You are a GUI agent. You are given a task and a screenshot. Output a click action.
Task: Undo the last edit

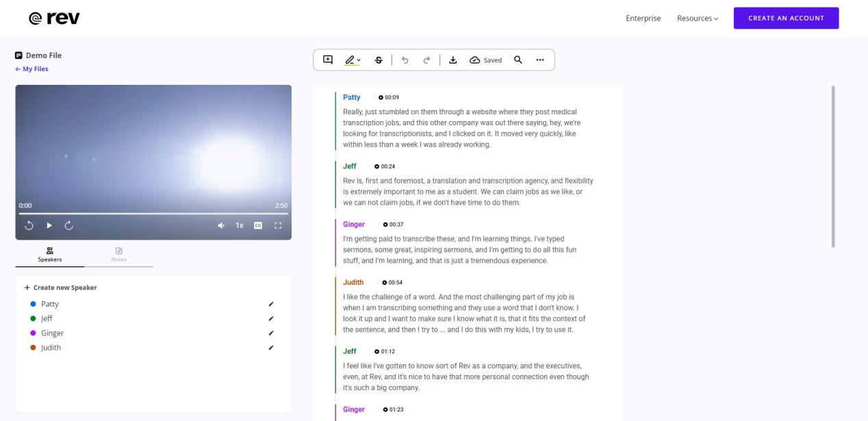(x=405, y=60)
